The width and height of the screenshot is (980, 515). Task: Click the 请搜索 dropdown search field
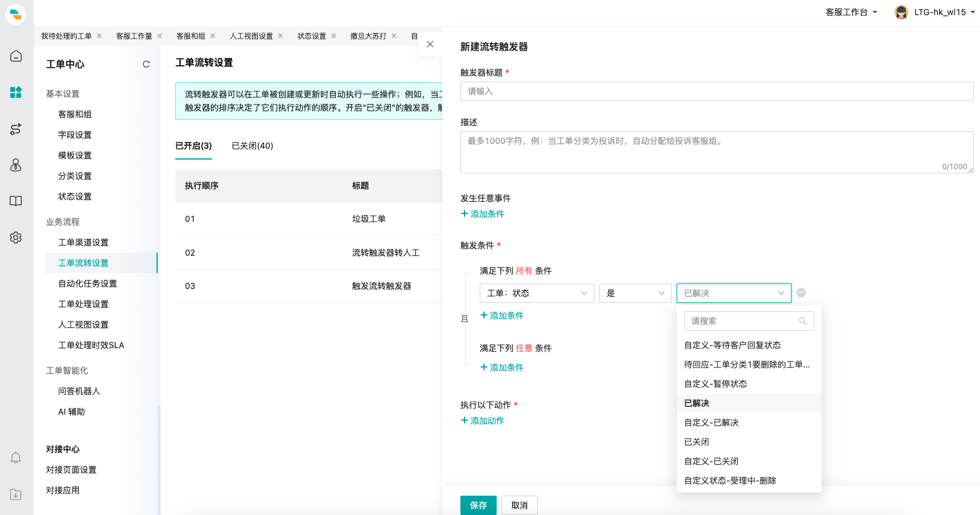click(749, 321)
